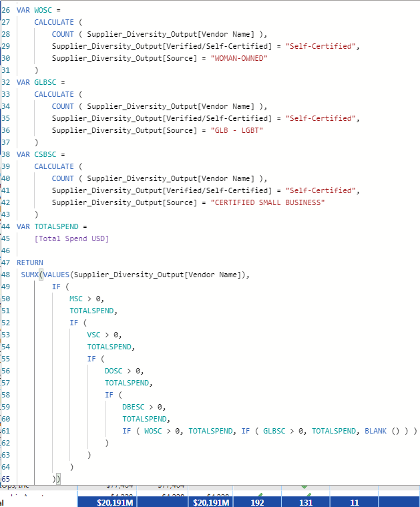Click the "GLB - LGBT" string literal
This screenshot has width=420, height=507.
coord(236,130)
